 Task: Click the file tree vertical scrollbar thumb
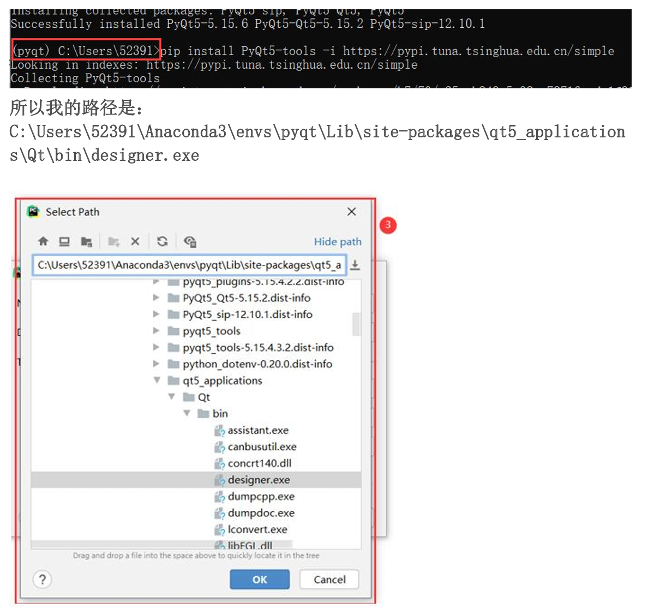click(356, 324)
